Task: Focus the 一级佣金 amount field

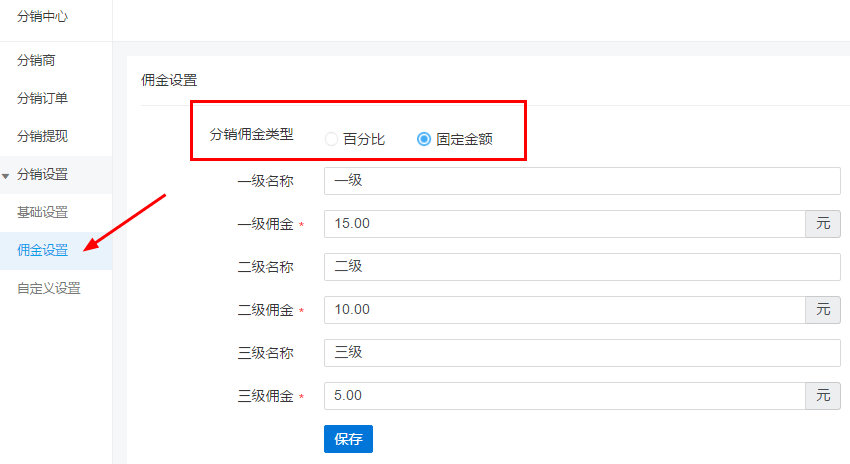Action: pos(564,224)
